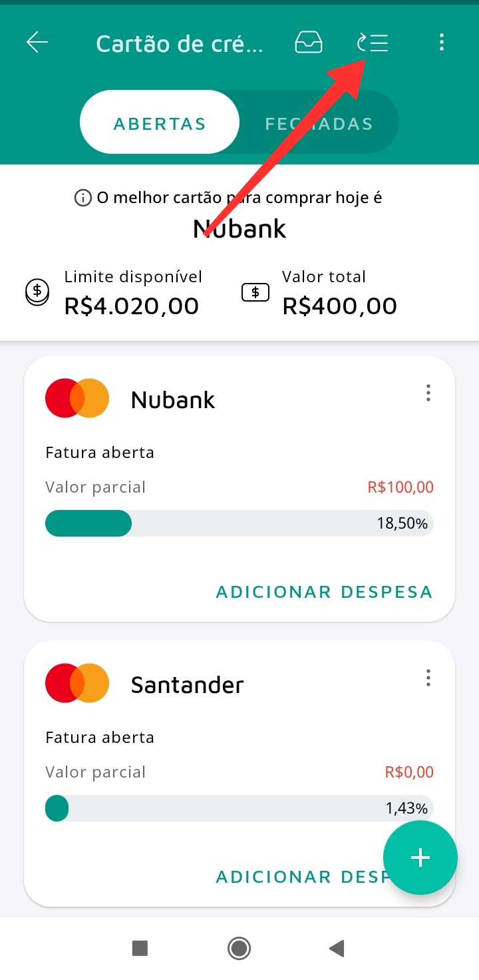
Task: Open the Nubank card options menu
Action: tap(428, 393)
